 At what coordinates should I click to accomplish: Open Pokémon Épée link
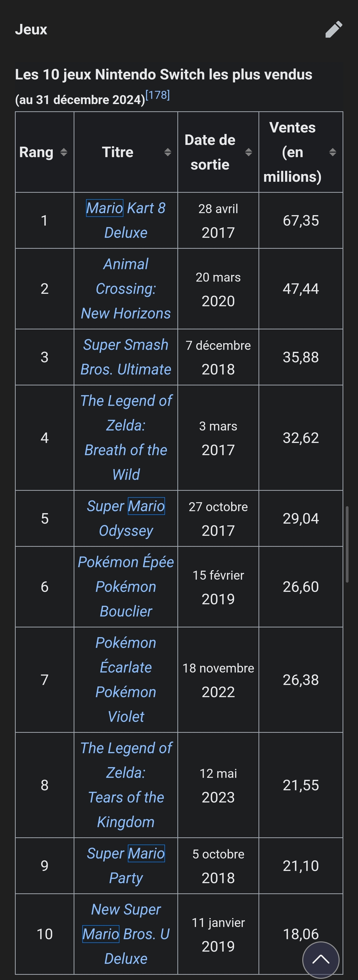[126, 562]
